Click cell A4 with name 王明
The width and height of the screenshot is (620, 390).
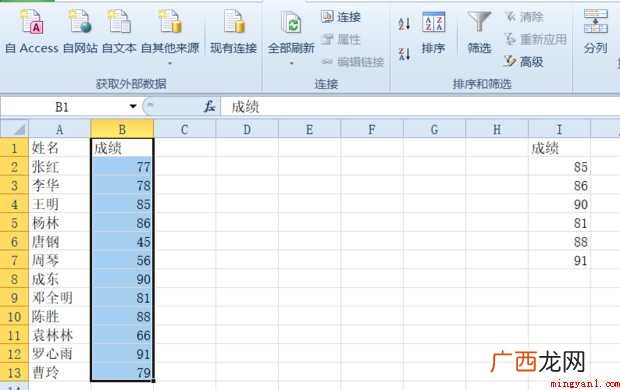pos(59,204)
